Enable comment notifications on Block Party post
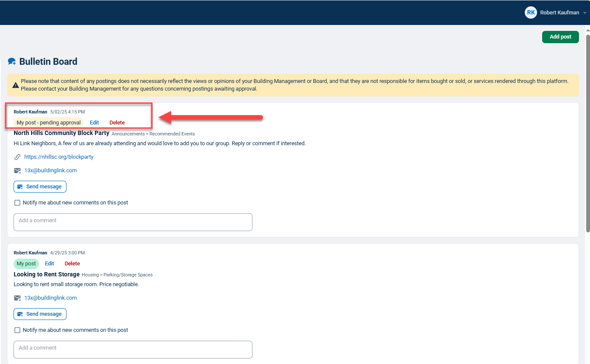Screen dimensions: 590x364 point(17,203)
